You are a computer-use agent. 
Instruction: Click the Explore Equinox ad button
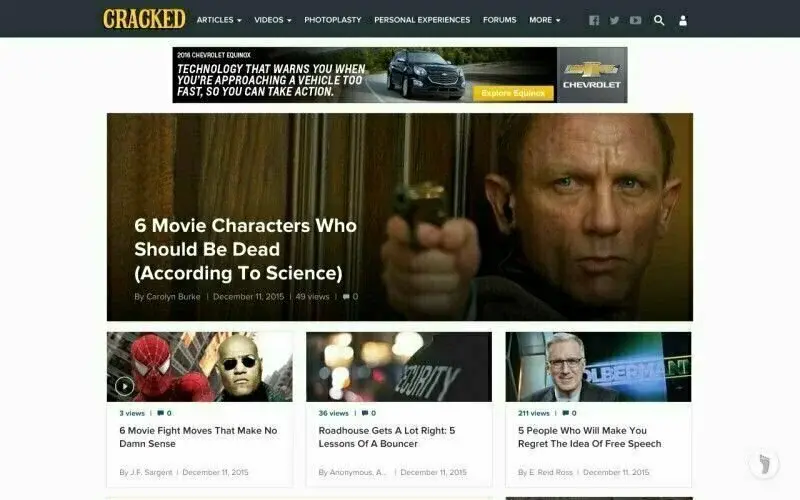513,93
